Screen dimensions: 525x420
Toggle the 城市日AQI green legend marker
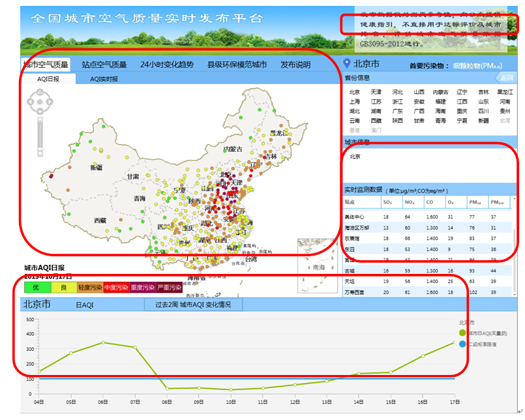(x=462, y=333)
